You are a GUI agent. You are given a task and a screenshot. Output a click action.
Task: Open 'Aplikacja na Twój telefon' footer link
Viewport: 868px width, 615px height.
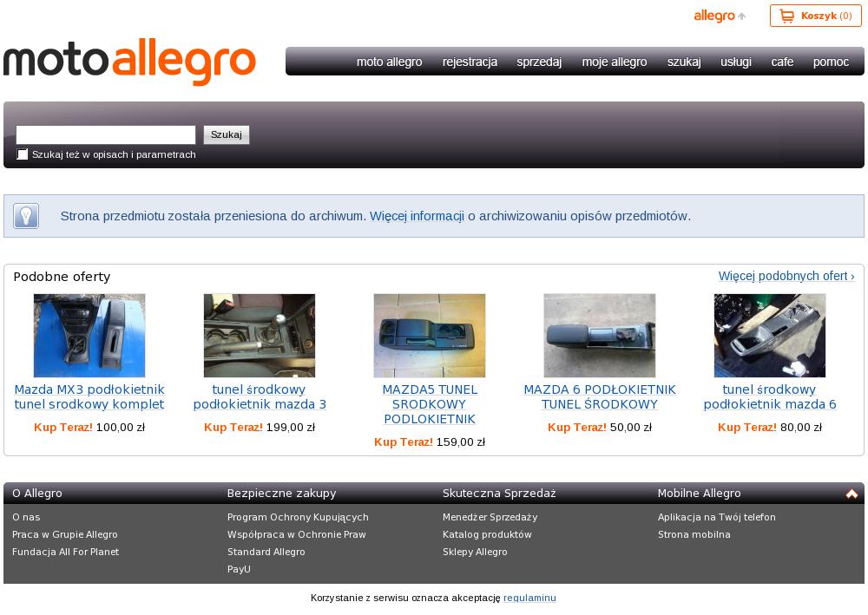716,517
